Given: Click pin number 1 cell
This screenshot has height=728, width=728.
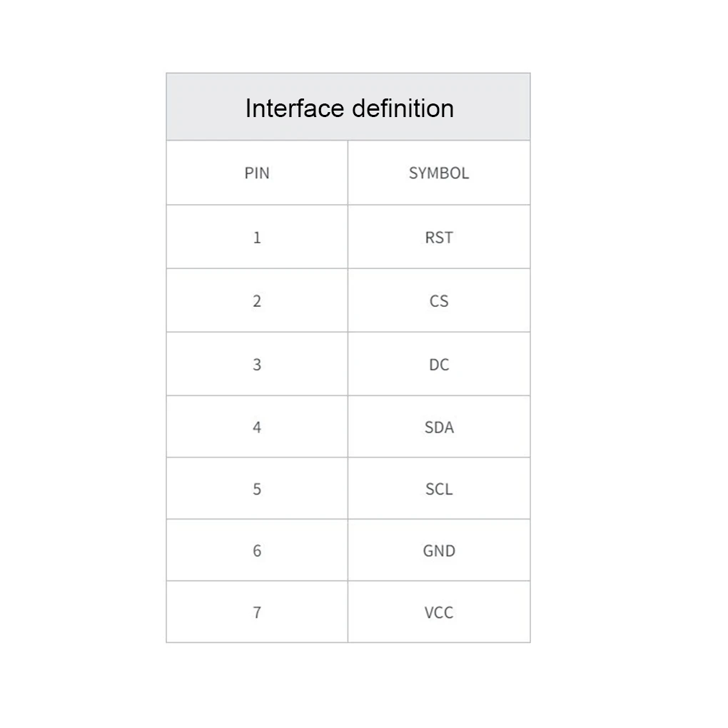Looking at the screenshot, I should (x=257, y=238).
